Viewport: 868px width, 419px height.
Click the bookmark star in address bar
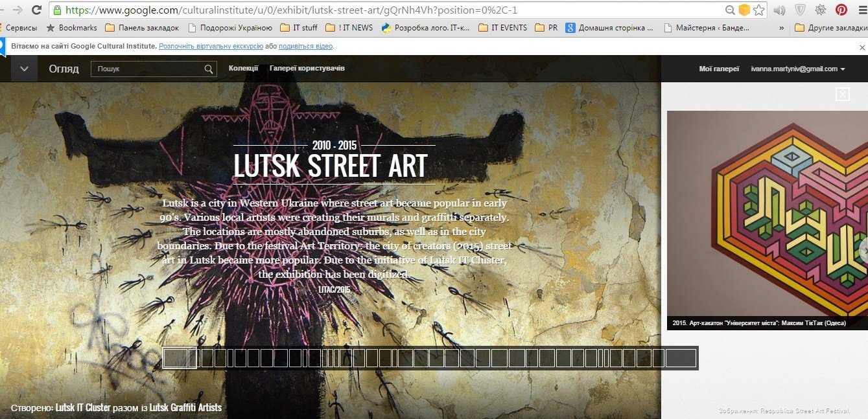758,10
